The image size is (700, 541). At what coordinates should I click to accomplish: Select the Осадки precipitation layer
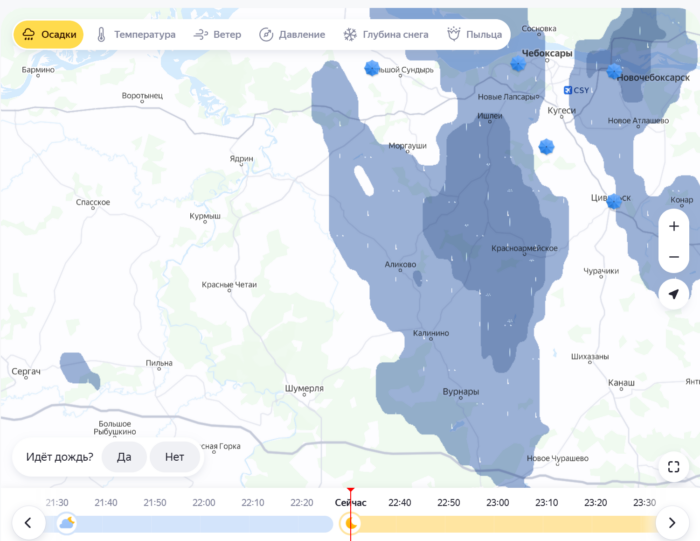[49, 34]
